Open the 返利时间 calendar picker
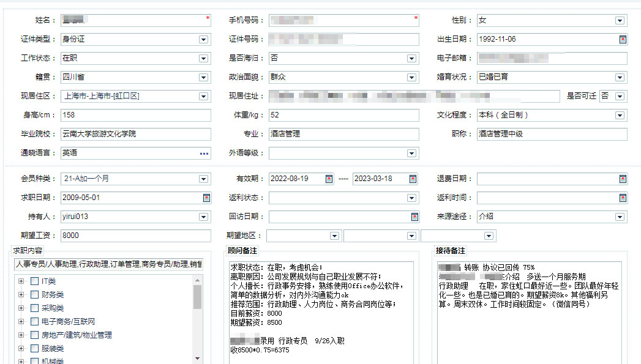 tap(623, 198)
